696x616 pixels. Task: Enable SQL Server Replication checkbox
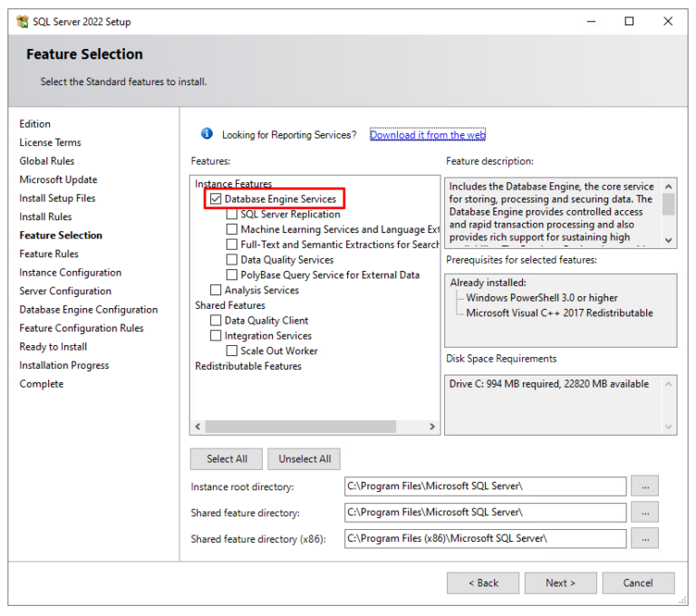coord(232,214)
